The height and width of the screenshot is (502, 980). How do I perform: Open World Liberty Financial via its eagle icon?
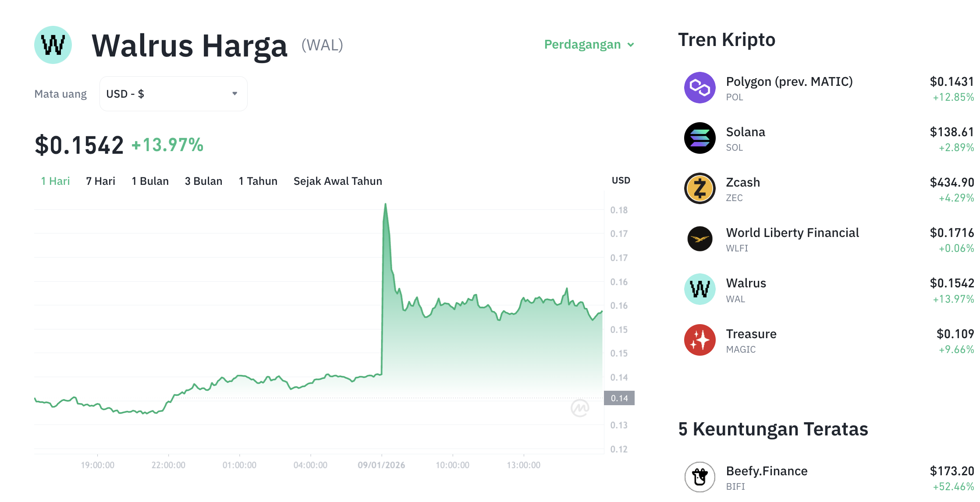point(700,239)
